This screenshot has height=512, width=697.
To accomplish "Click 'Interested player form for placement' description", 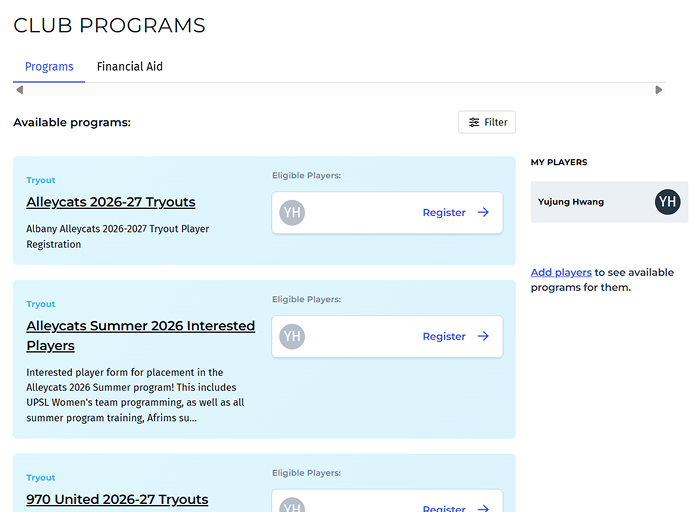I will (135, 395).
